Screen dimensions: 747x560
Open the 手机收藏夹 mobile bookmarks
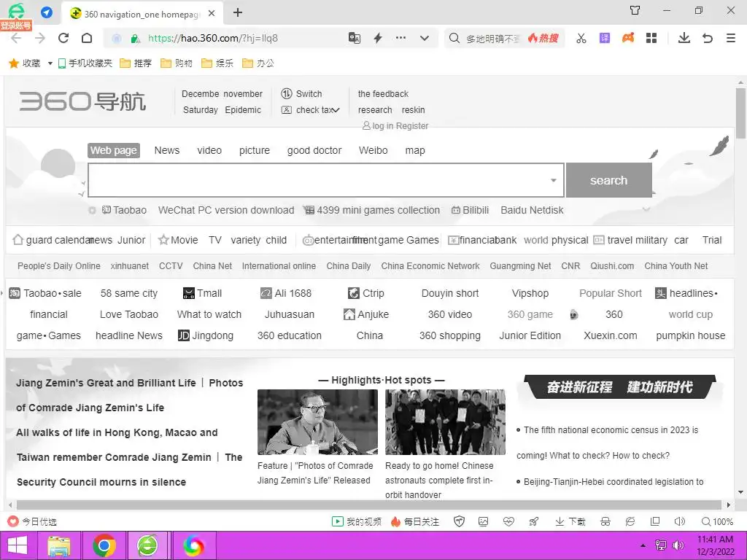click(x=85, y=63)
